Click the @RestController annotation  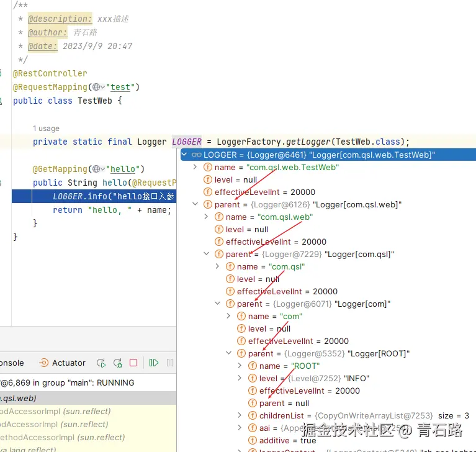[x=50, y=73]
